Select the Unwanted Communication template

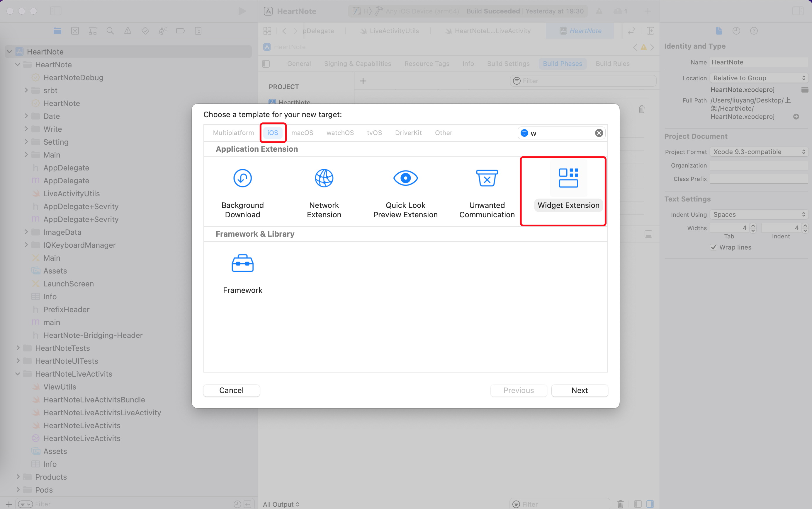(x=487, y=193)
